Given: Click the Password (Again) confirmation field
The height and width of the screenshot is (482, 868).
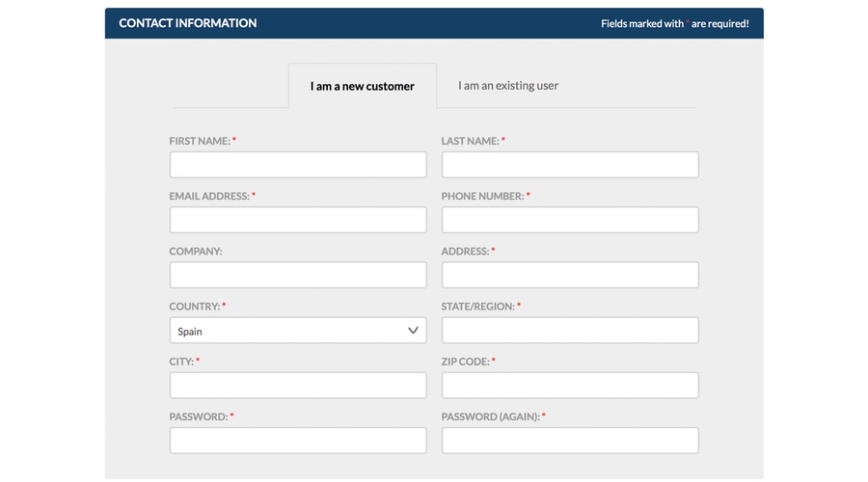Looking at the screenshot, I should click(x=570, y=440).
